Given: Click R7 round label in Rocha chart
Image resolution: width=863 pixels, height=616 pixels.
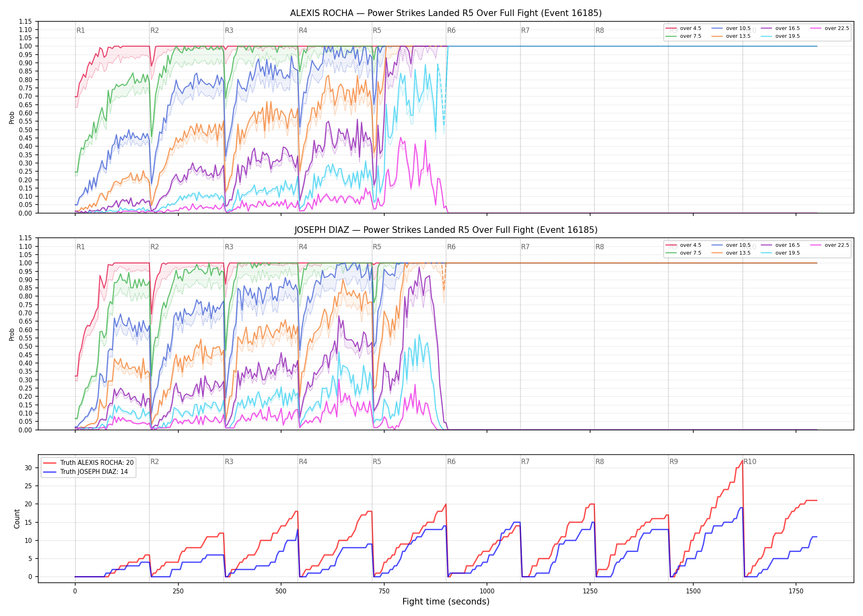Looking at the screenshot, I should 525,30.
